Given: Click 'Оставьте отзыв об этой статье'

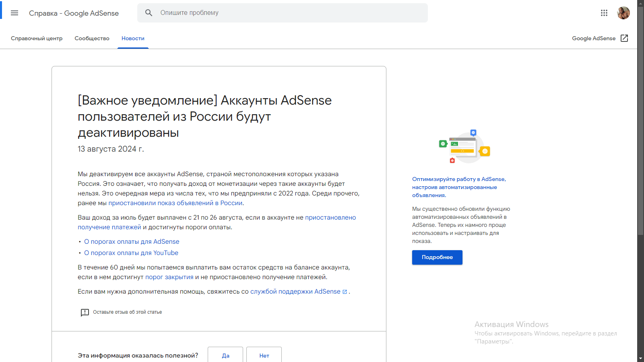Looking at the screenshot, I should point(127,312).
